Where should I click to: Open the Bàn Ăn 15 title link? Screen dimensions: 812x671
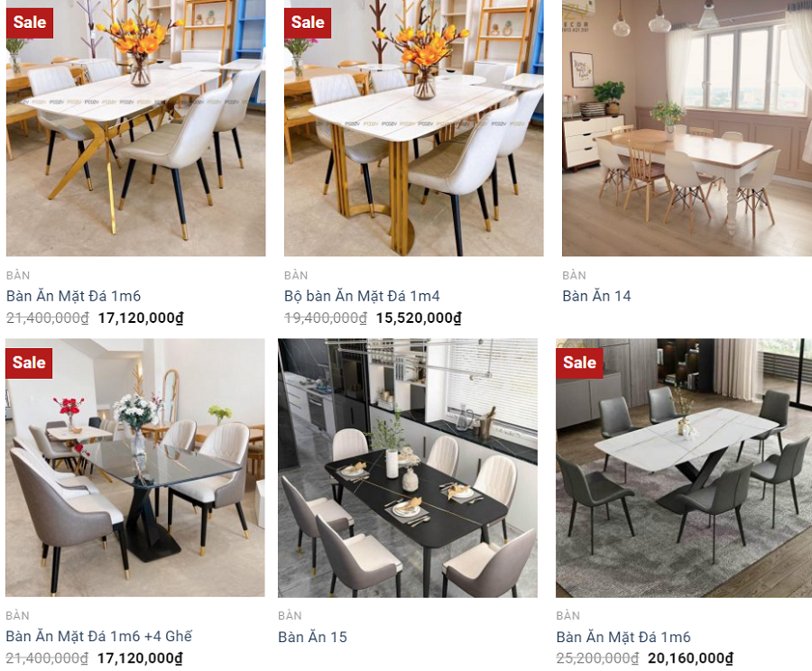(312, 637)
